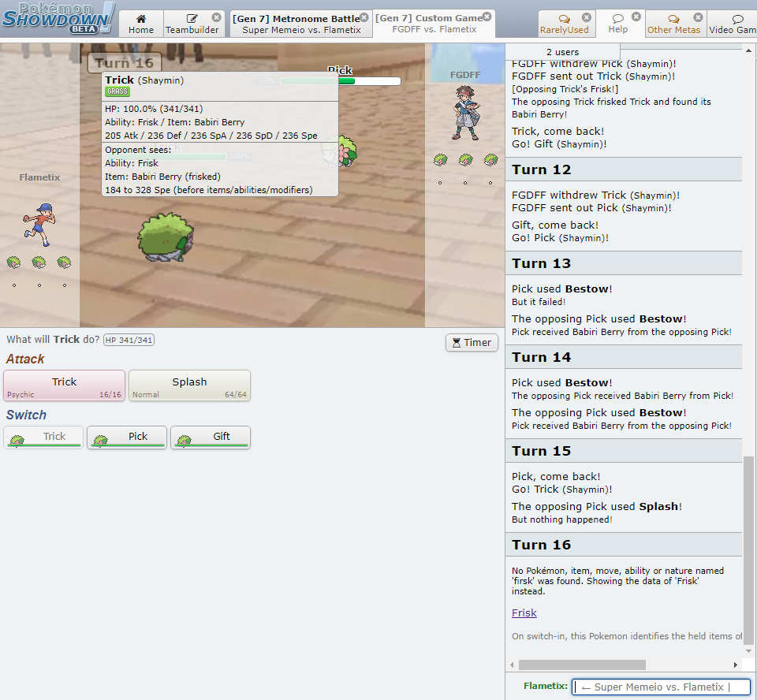Image resolution: width=757 pixels, height=700 pixels.
Task: Go to the Home tab
Action: coord(141,24)
